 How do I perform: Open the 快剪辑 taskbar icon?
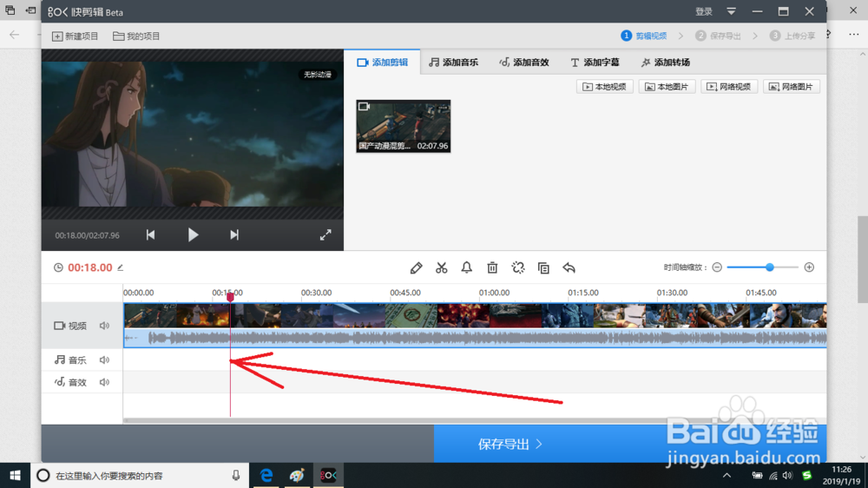pyautogui.click(x=328, y=475)
